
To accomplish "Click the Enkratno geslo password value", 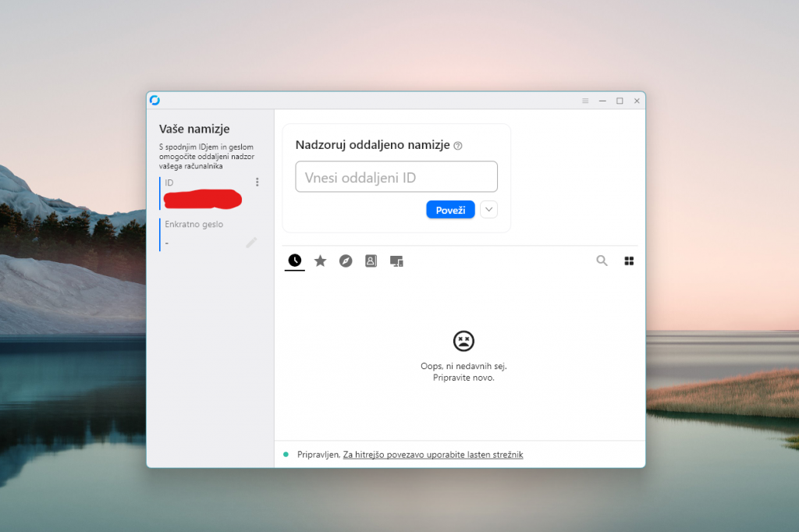I will (168, 243).
